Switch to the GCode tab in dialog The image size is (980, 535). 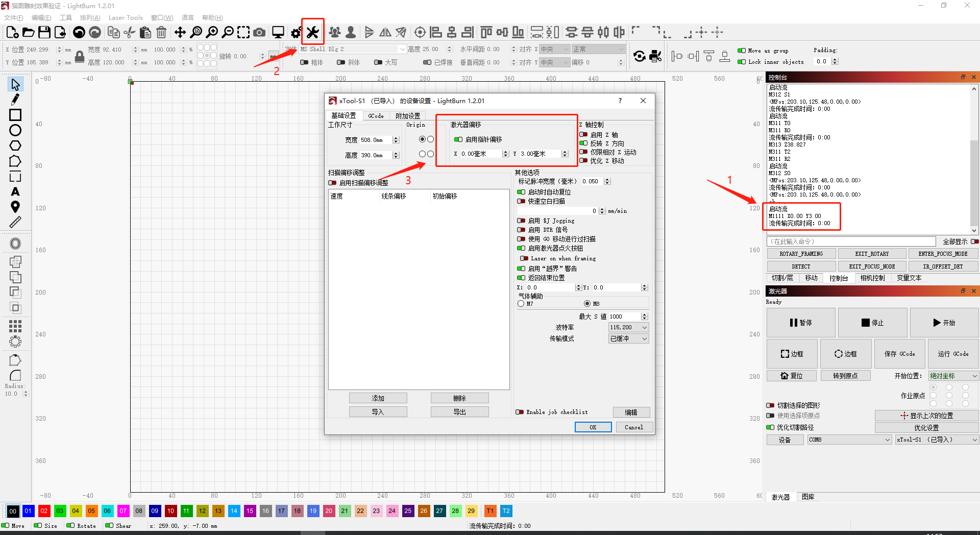(376, 116)
